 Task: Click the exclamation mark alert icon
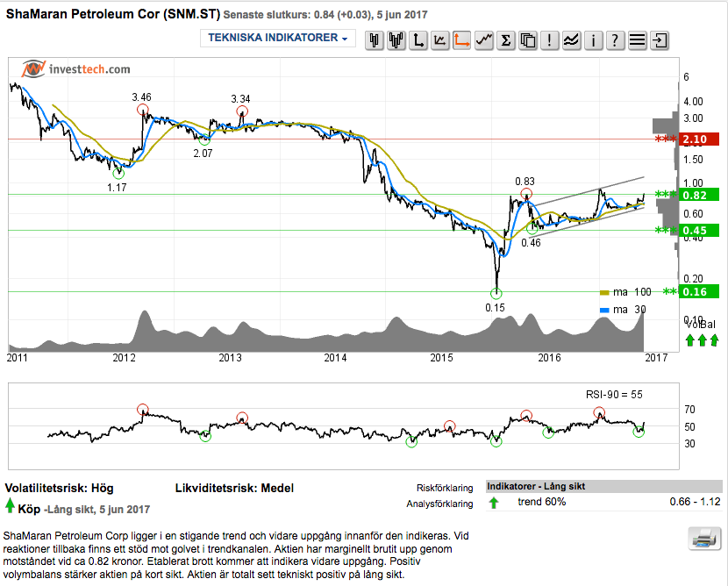(x=549, y=40)
